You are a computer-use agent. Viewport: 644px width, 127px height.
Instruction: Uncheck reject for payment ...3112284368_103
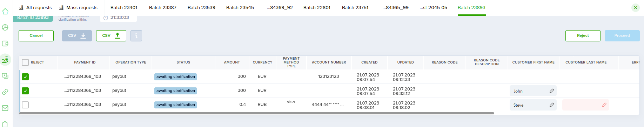(25, 77)
